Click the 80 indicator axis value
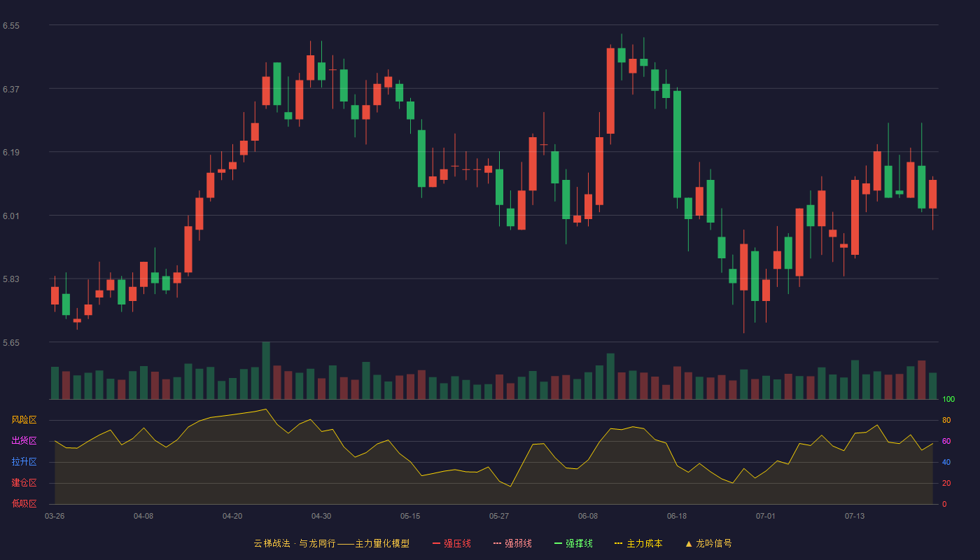The width and height of the screenshot is (980, 560). (946, 420)
